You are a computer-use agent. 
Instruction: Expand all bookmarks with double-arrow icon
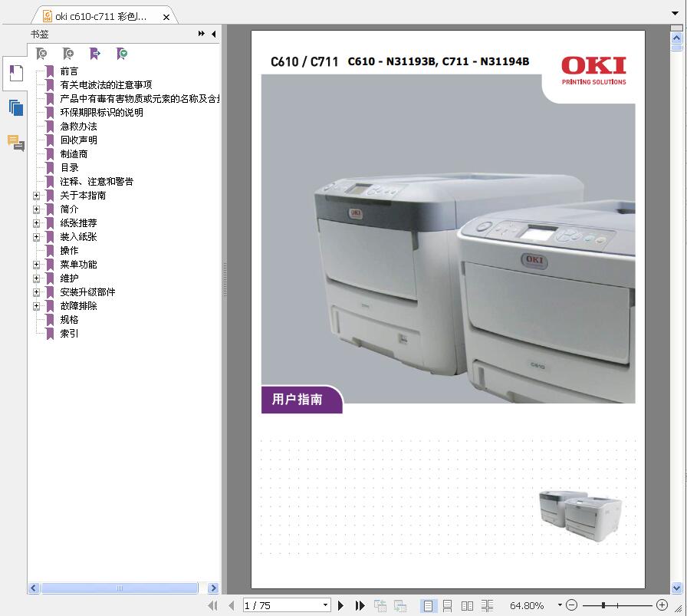201,34
